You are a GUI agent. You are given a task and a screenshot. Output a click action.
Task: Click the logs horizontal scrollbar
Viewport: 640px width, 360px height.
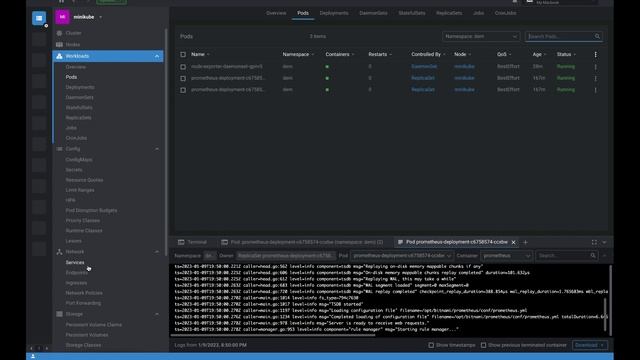click(273, 336)
